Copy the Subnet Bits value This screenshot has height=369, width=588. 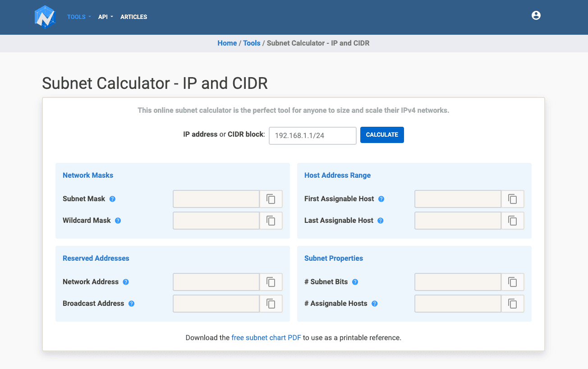[x=513, y=282]
